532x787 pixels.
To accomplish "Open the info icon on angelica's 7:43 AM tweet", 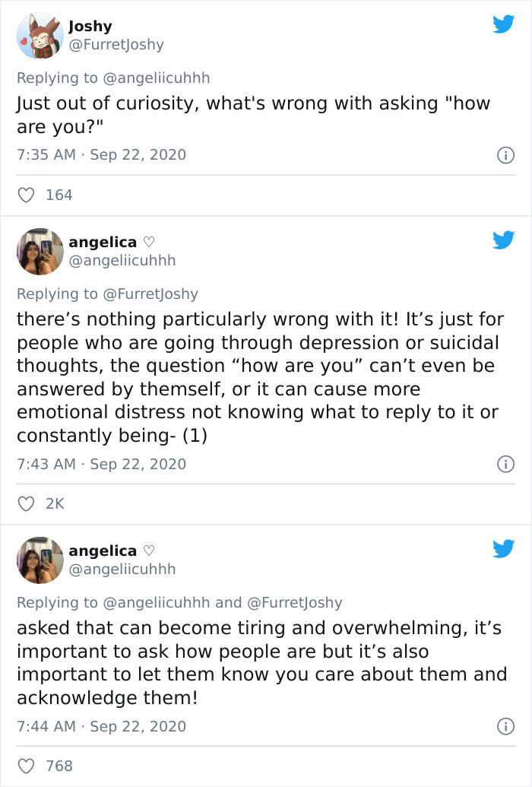I will (506, 464).
